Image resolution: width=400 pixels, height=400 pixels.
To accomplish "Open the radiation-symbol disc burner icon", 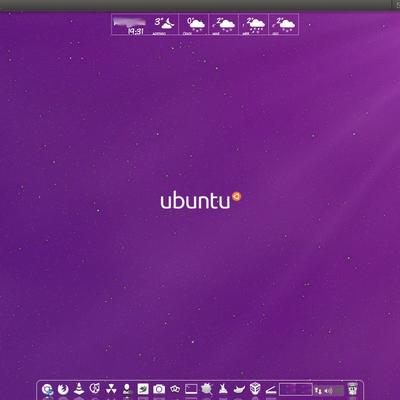I will pos(111,389).
